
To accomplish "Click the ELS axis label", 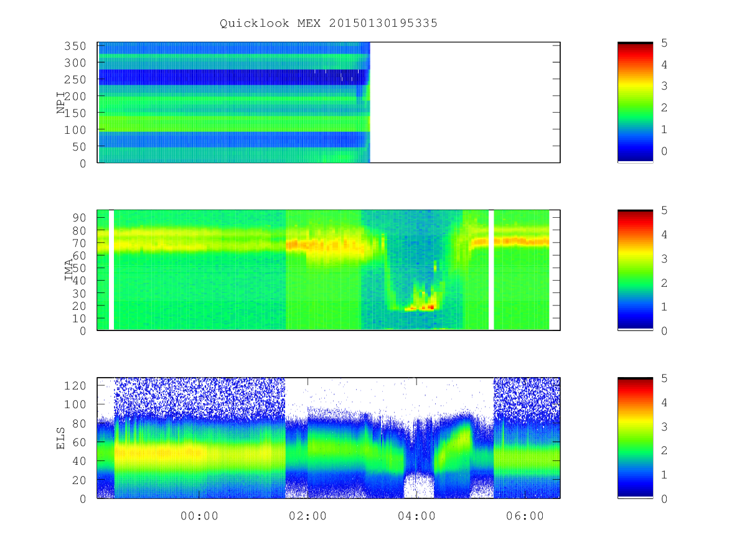I will [61, 438].
